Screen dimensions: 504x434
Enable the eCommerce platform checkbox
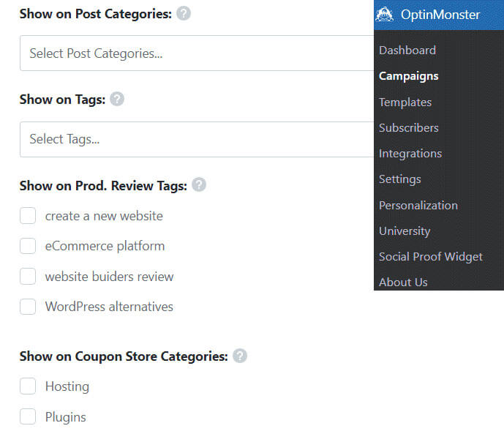tap(28, 246)
